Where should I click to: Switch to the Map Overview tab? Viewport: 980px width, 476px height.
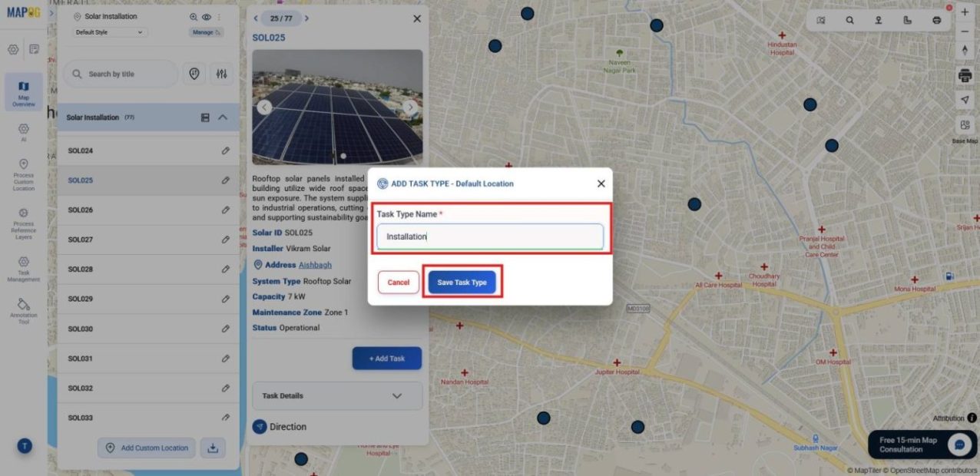coord(23,92)
